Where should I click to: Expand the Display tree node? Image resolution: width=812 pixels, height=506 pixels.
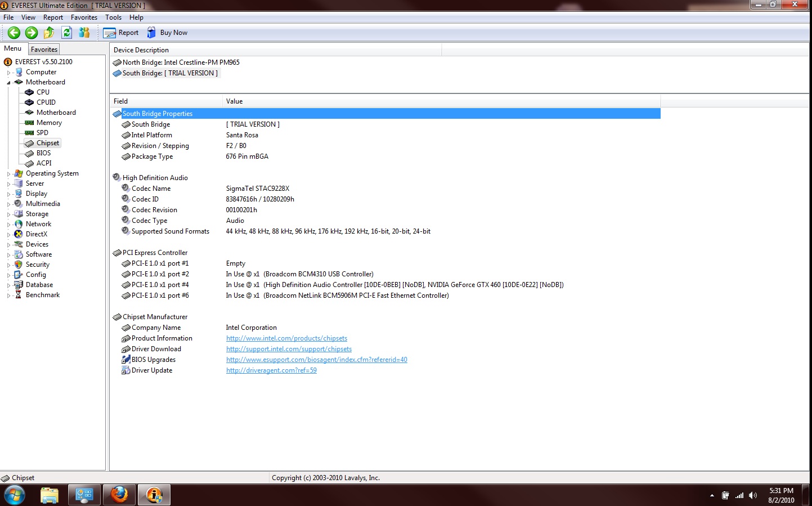(8, 194)
